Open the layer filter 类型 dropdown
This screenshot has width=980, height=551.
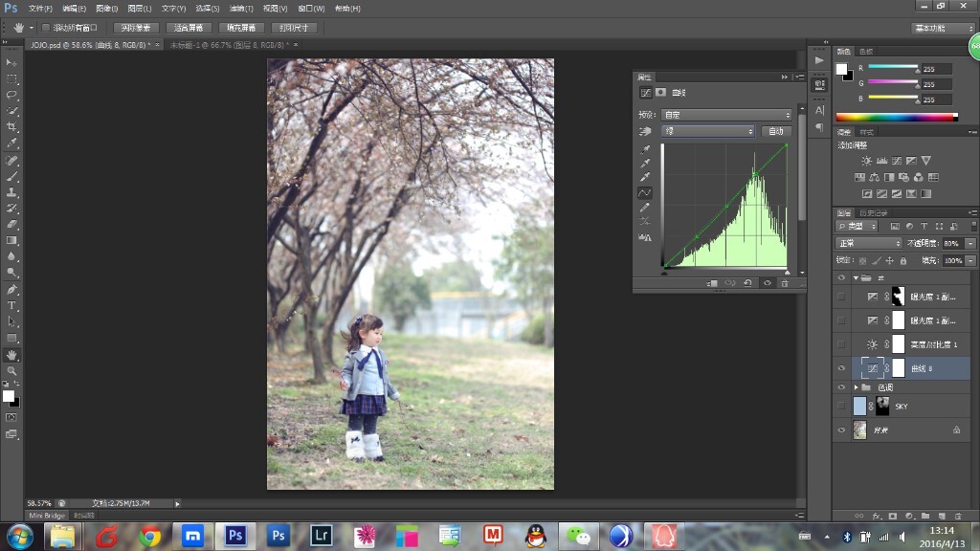(x=857, y=226)
